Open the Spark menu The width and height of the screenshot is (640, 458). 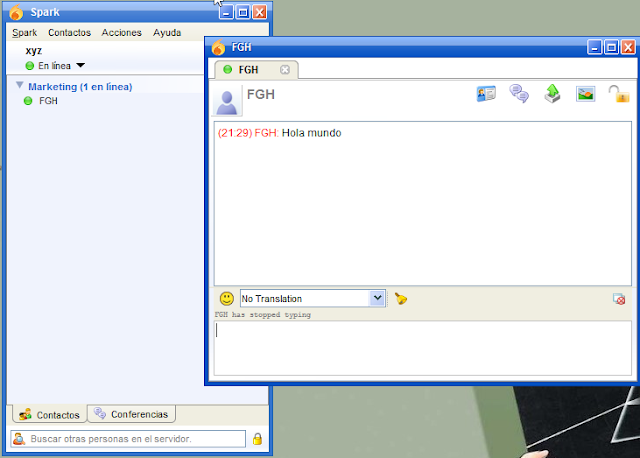24,33
